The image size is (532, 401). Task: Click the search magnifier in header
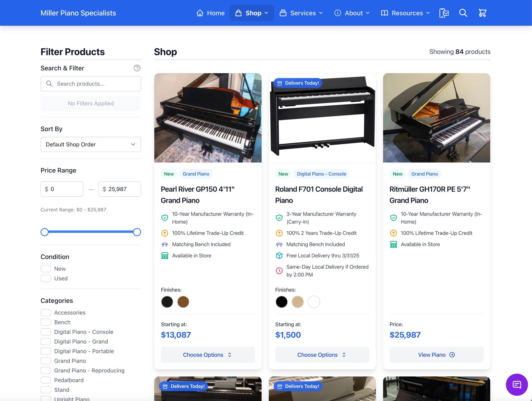click(x=463, y=13)
